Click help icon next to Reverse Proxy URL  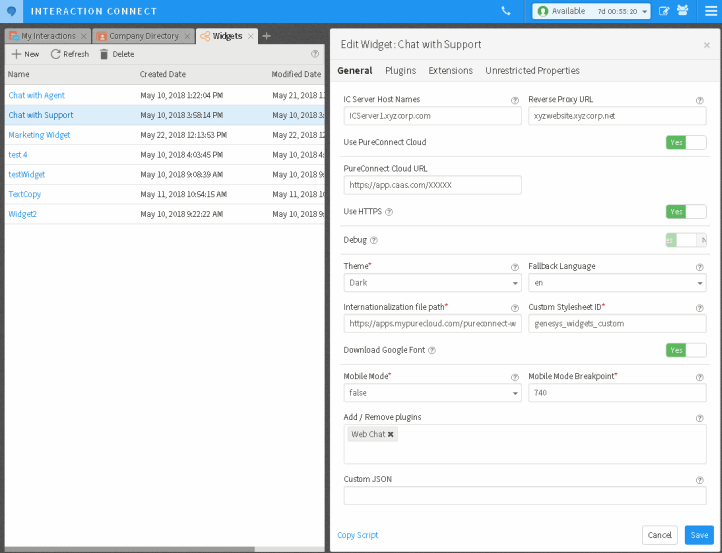point(700,100)
